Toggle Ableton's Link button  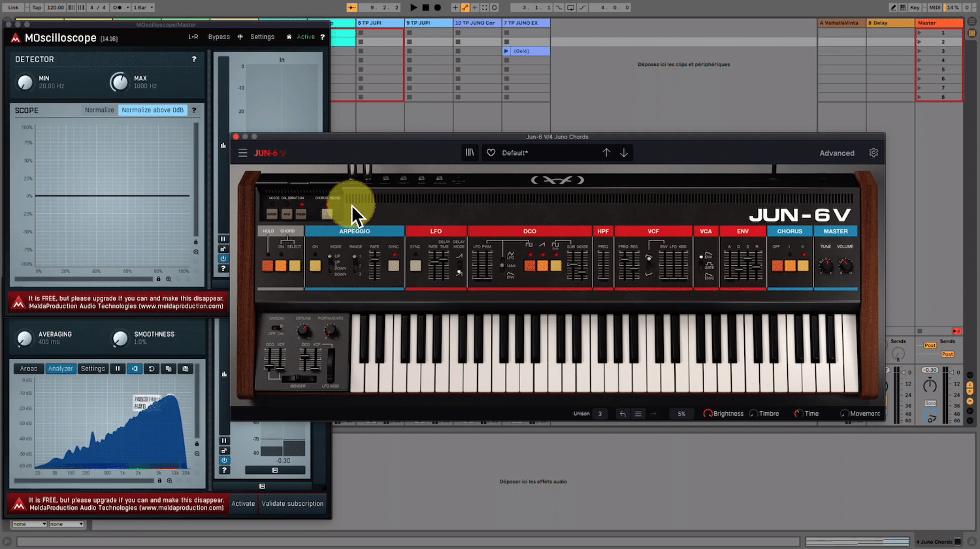pyautogui.click(x=13, y=8)
